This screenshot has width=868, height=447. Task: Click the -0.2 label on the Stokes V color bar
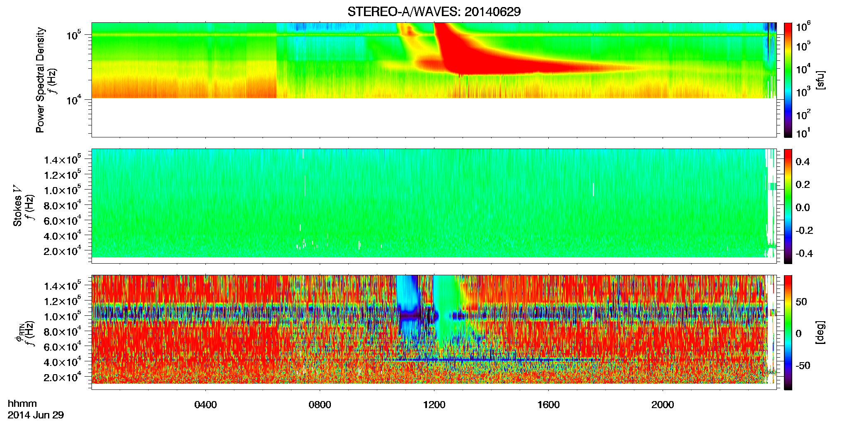[804, 231]
